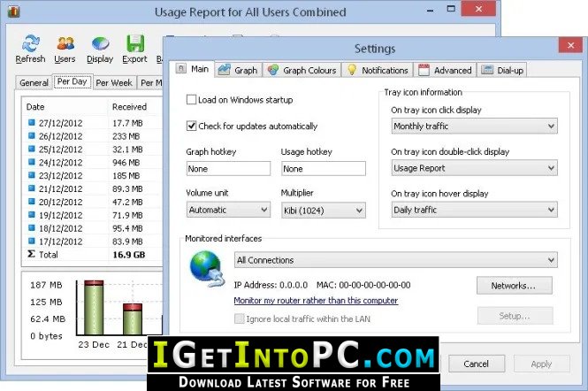The height and width of the screenshot is (391, 588).
Task: Open the Notifications lightbulb tab
Action: coord(378,70)
